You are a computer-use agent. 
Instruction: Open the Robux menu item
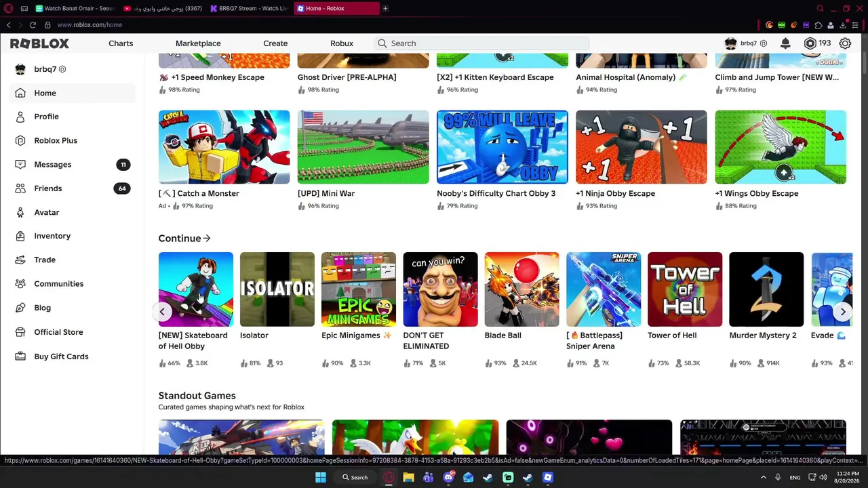click(x=342, y=43)
